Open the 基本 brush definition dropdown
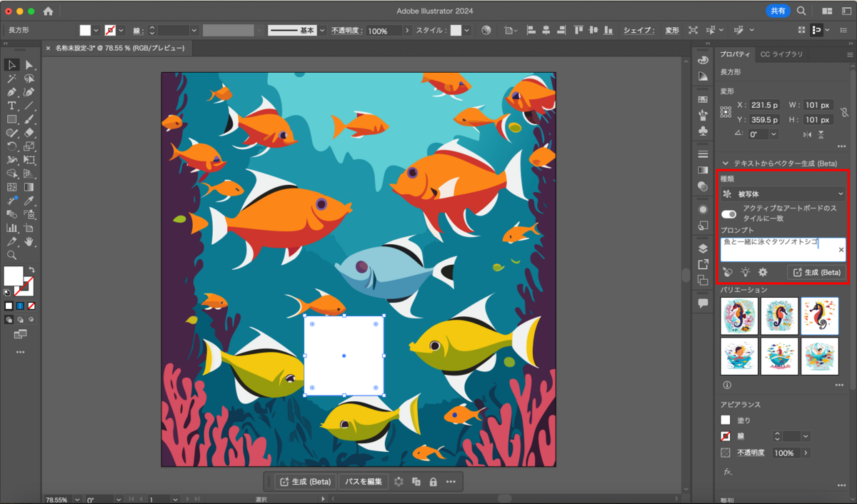Viewport: 857px width, 504px height. [x=322, y=31]
